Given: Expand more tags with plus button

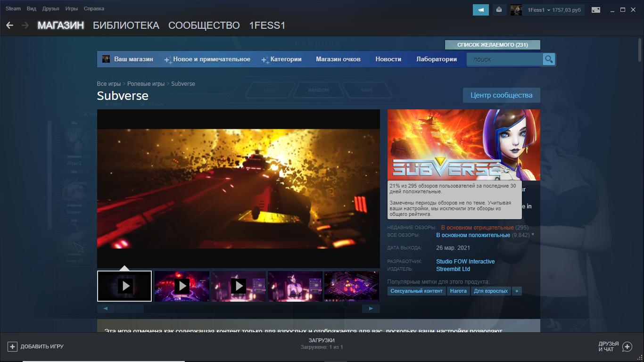Looking at the screenshot, I should (517, 291).
